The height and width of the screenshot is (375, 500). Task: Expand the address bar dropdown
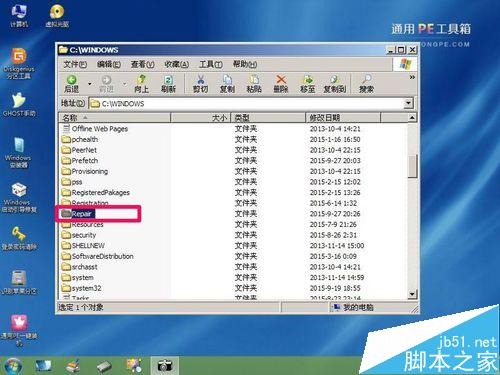(408, 103)
